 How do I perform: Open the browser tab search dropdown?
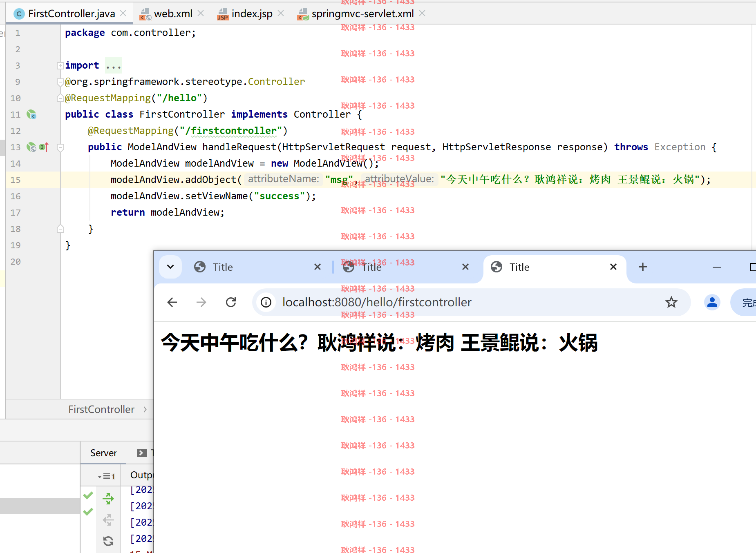[170, 267]
